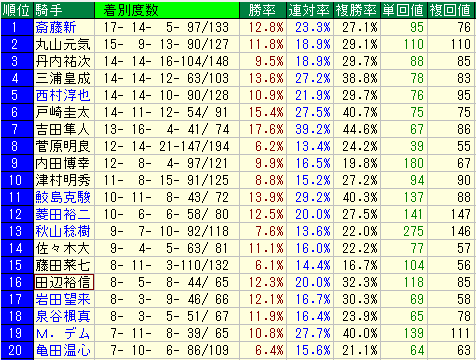The image size is (476, 360).
Task: Click the 複勝率 column header
Action: [357, 10]
